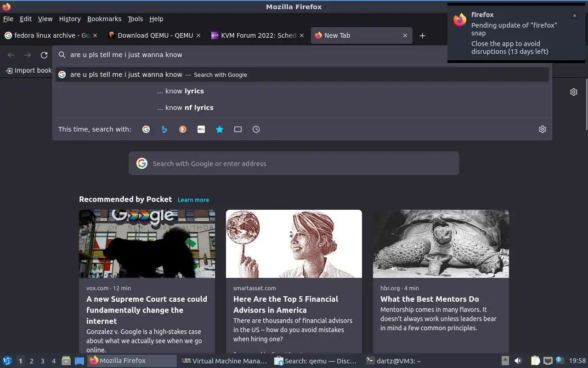Screen dimensions: 588x368
Task: Open search settings gear in dropdown
Action: [x=543, y=129]
